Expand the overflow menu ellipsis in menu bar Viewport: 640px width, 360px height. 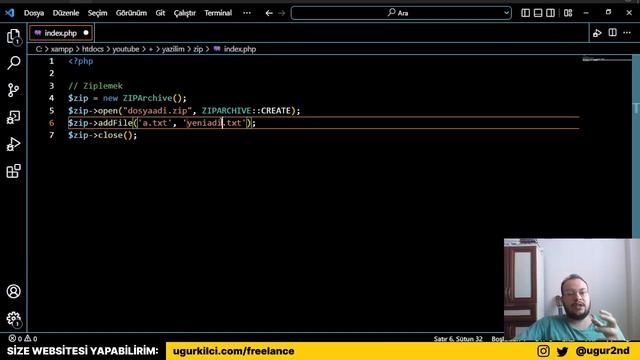pyautogui.click(x=247, y=13)
